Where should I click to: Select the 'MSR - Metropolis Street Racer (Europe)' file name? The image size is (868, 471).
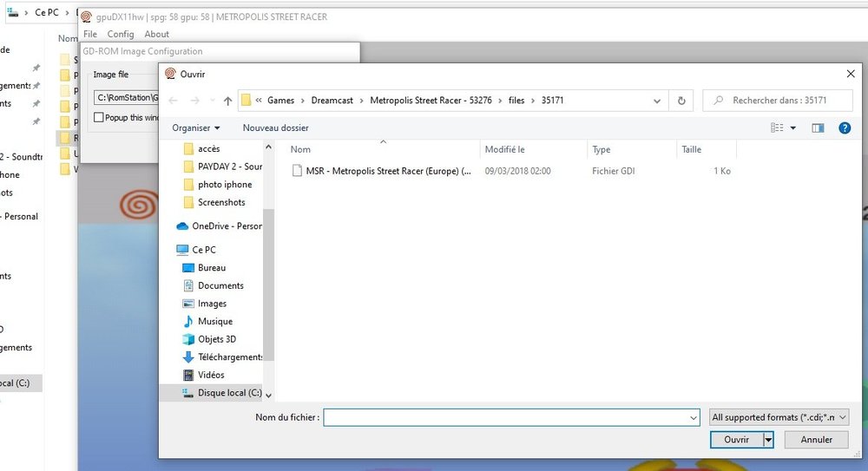click(x=389, y=171)
